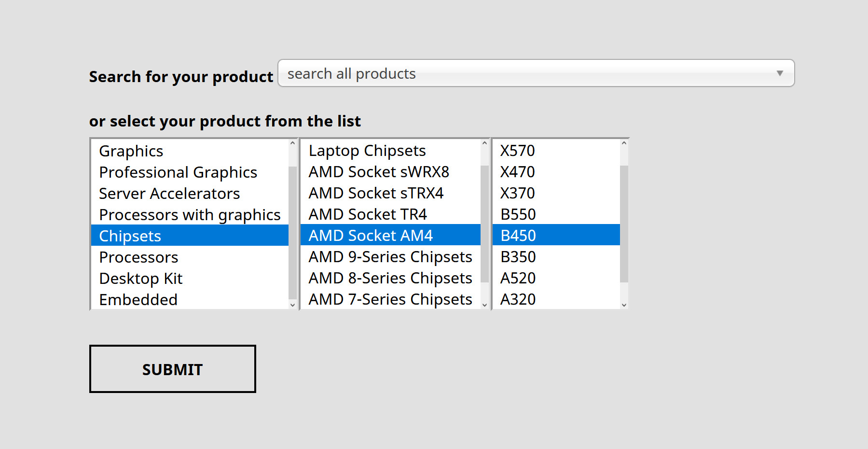
Task: Click category list scroll down arrow
Action: tap(292, 305)
